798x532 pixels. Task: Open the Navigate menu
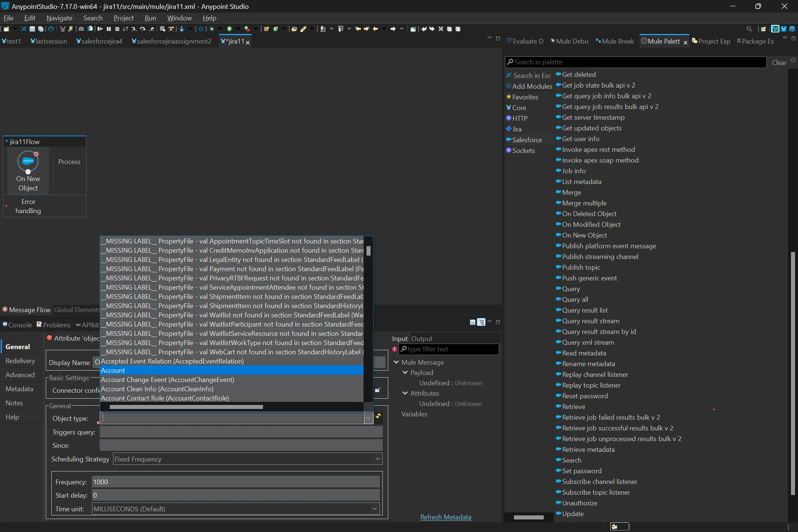(59, 18)
